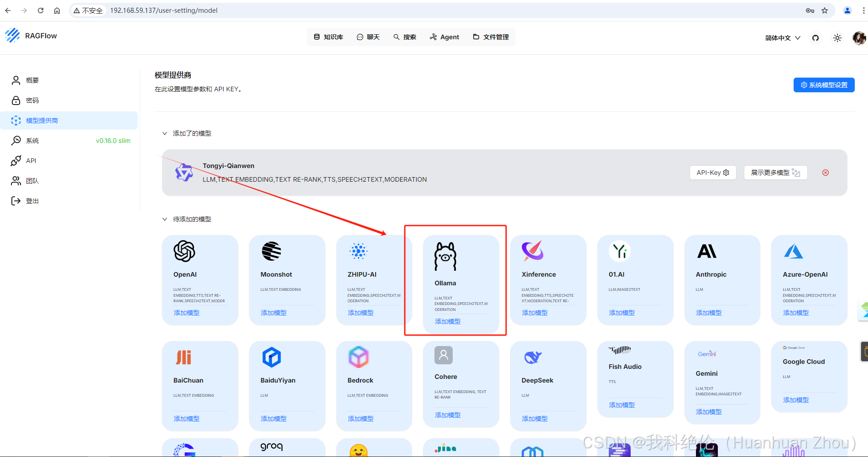Open the 聊天 tab
The width and height of the screenshot is (868, 457).
tap(368, 37)
